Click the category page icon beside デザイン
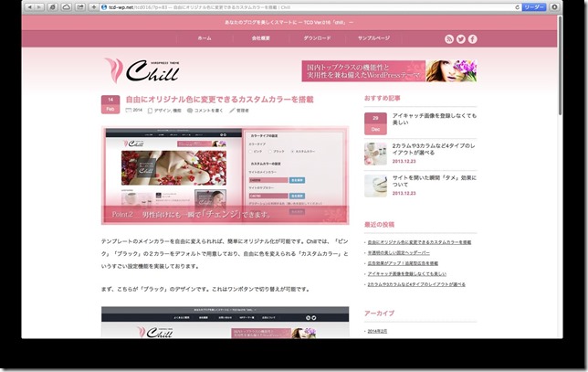 pos(150,111)
